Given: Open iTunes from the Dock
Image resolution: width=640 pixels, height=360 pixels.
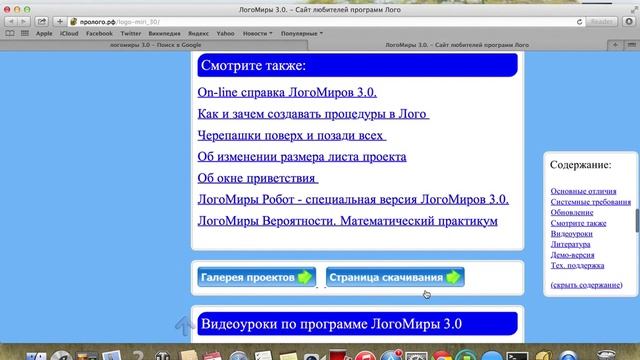Looking at the screenshot, I should click(x=365, y=356).
